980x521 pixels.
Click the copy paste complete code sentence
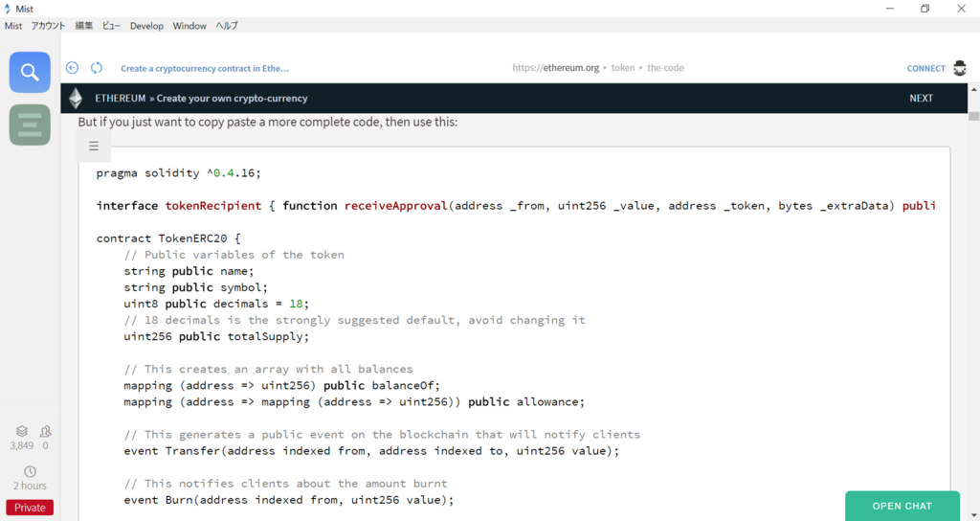click(x=268, y=122)
